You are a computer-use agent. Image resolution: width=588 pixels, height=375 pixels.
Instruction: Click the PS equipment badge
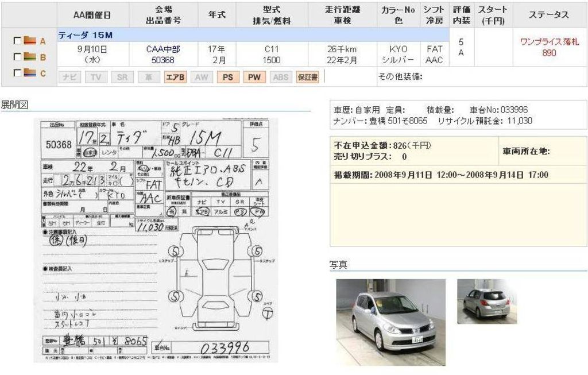pyautogui.click(x=228, y=77)
